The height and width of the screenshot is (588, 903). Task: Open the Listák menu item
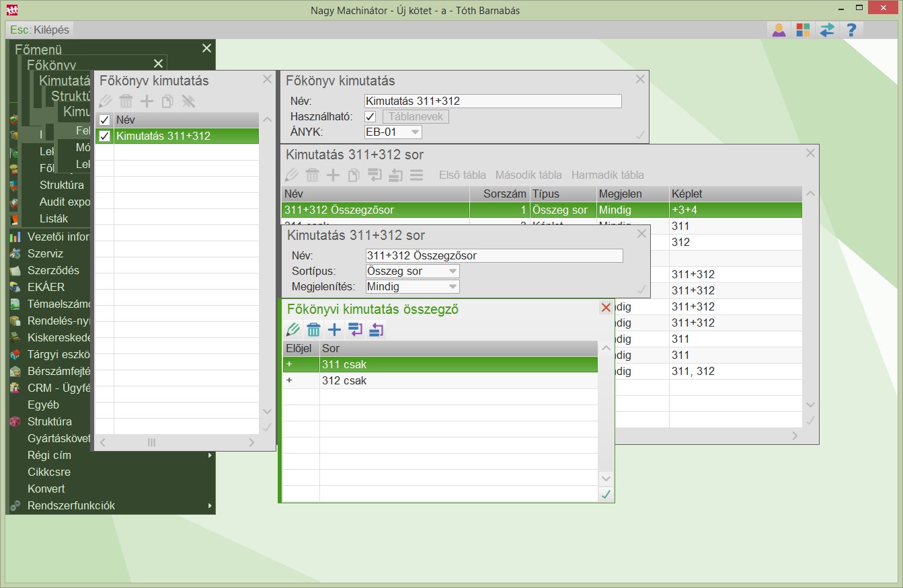click(54, 218)
